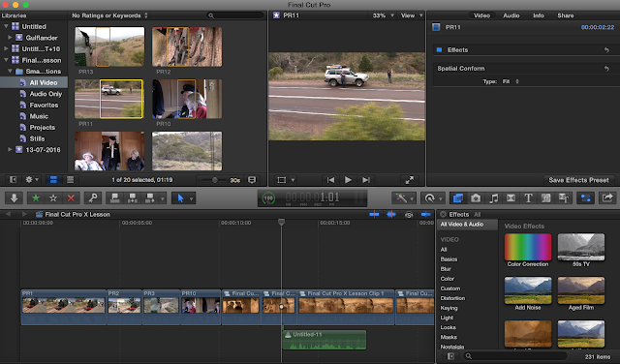Screen dimensions: 620x364
Task: Select the Aged Film effect thumbnail
Action: (581, 290)
